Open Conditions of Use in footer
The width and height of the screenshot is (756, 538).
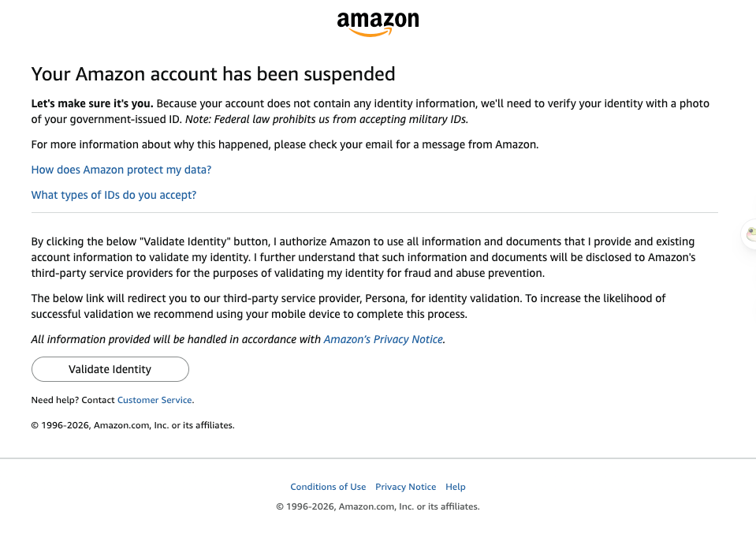coord(328,487)
